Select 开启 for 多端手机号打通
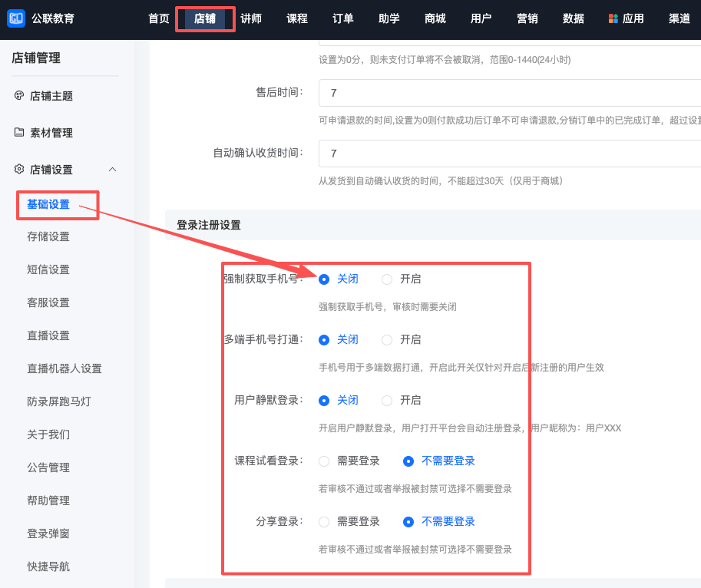The width and height of the screenshot is (701, 588). point(387,340)
